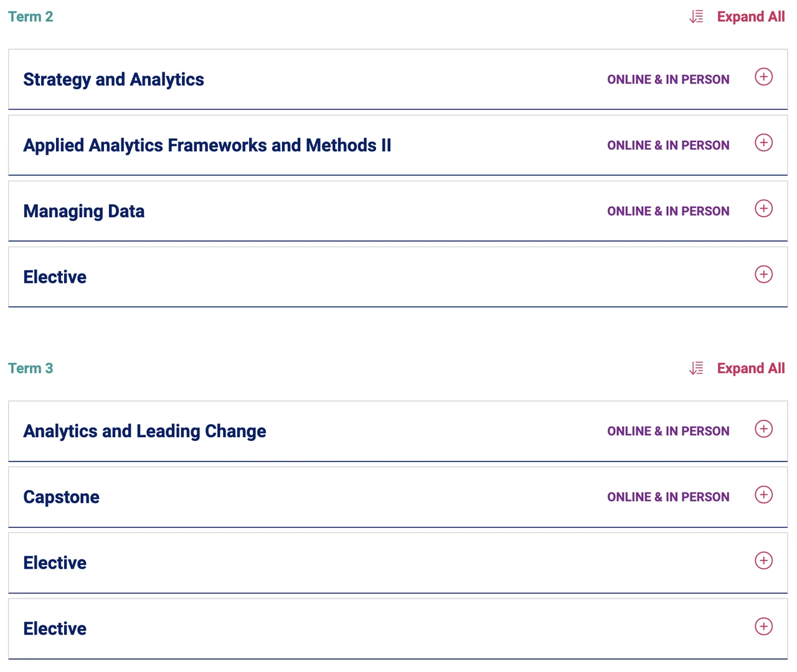This screenshot has height=672, width=797.
Task: Click plus icon on first Term 3 Elective
Action: 763,561
